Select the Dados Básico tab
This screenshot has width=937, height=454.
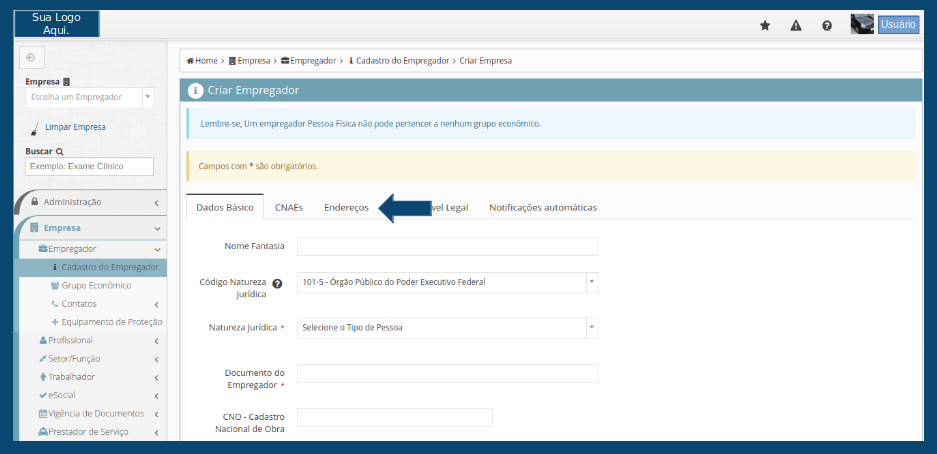225,207
